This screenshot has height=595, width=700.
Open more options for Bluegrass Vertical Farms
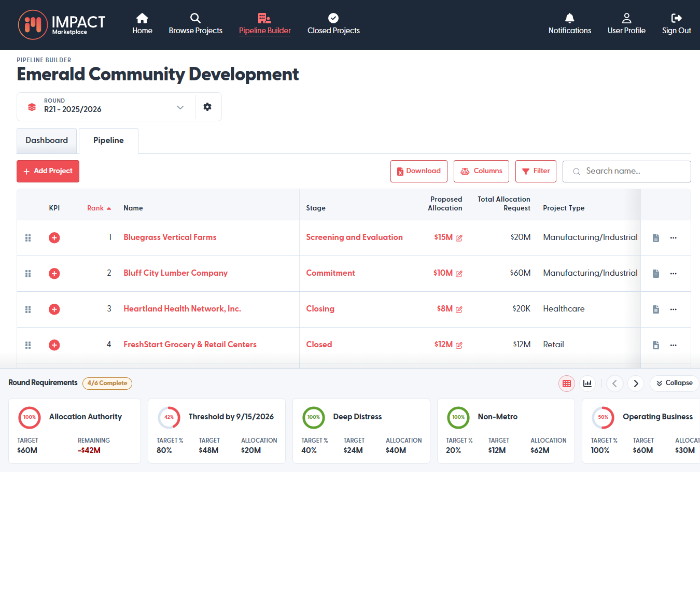coord(673,238)
